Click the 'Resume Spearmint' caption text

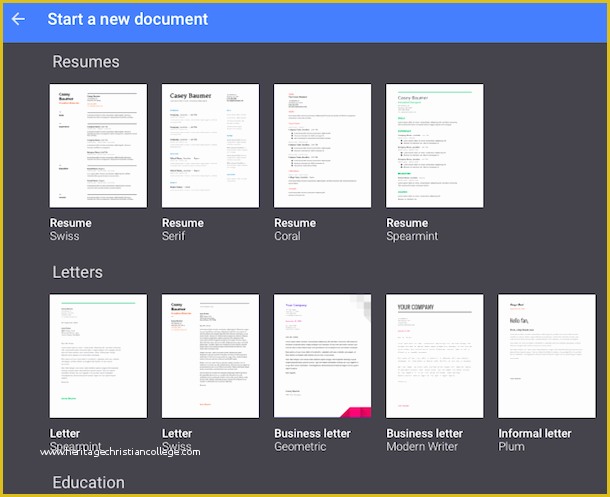[412, 229]
